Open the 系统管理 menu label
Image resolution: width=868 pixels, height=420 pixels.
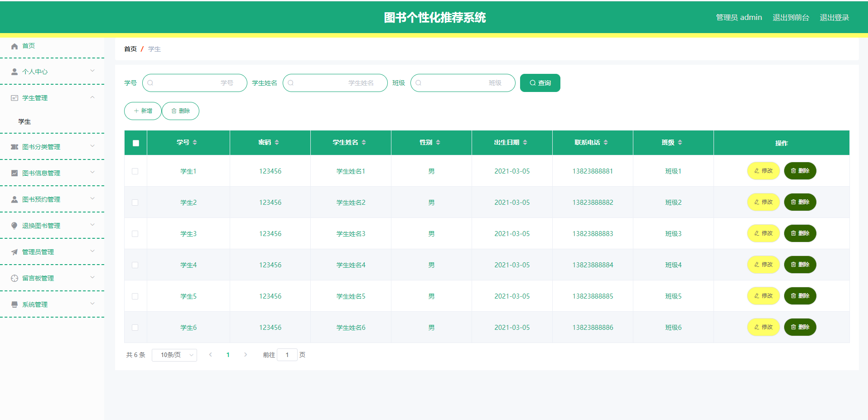(35, 304)
